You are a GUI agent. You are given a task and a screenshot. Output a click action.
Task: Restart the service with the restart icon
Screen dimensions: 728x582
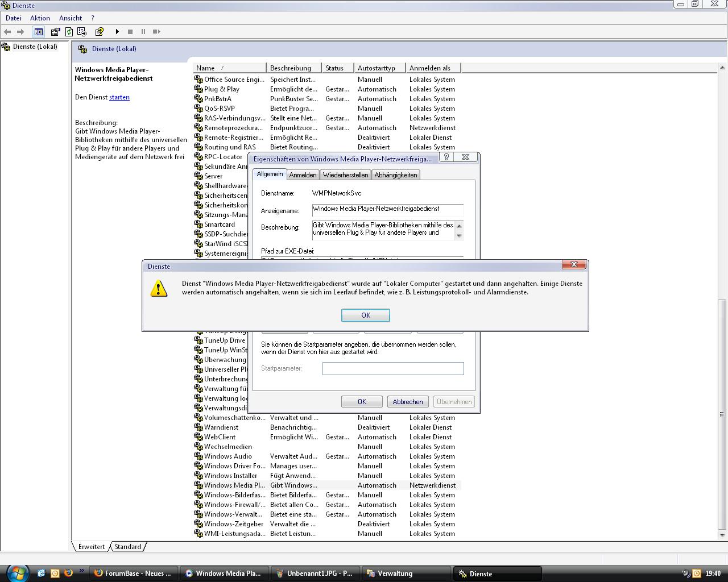156,32
